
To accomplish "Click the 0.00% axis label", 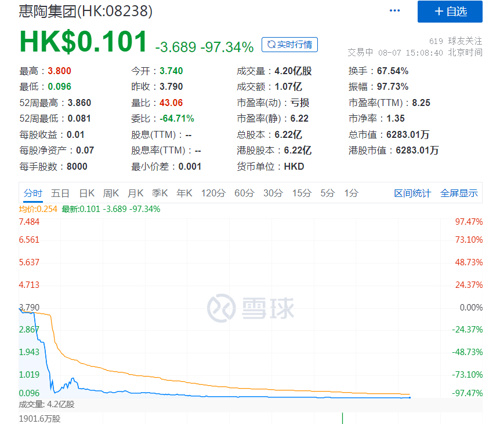I will [x=471, y=307].
